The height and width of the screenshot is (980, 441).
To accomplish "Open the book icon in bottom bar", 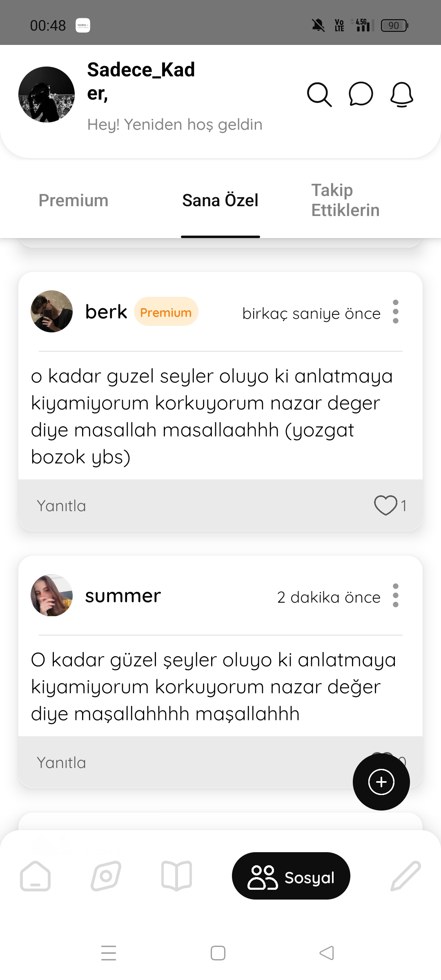I will [176, 876].
